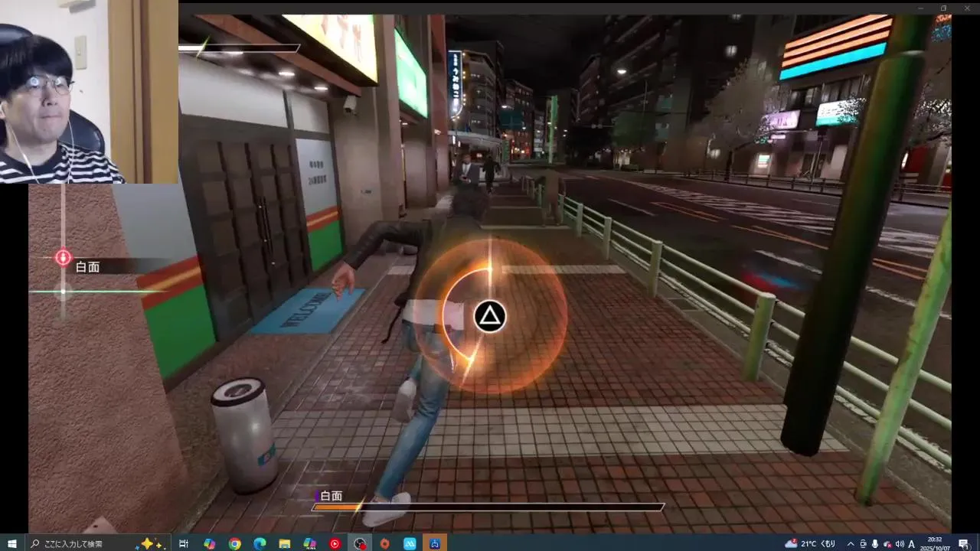
Task: Toggle the IME input mode indicator A
Action: [x=911, y=543]
